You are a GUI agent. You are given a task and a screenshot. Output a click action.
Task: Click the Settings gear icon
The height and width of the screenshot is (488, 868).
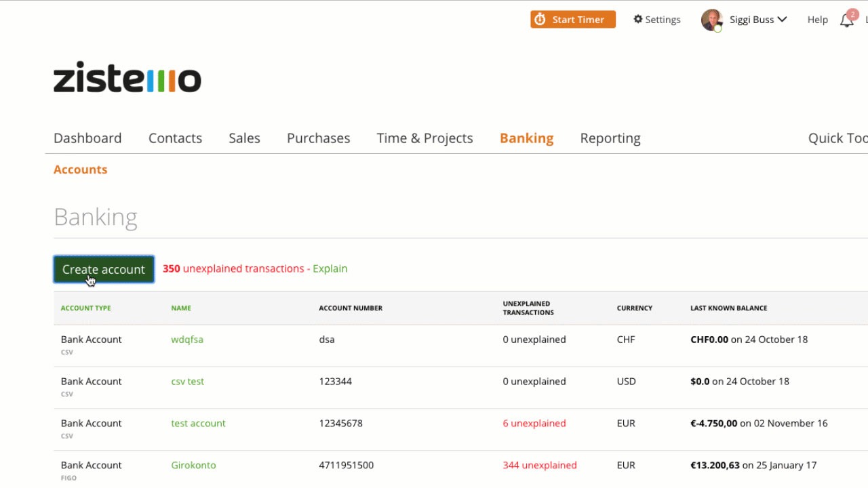pos(638,19)
